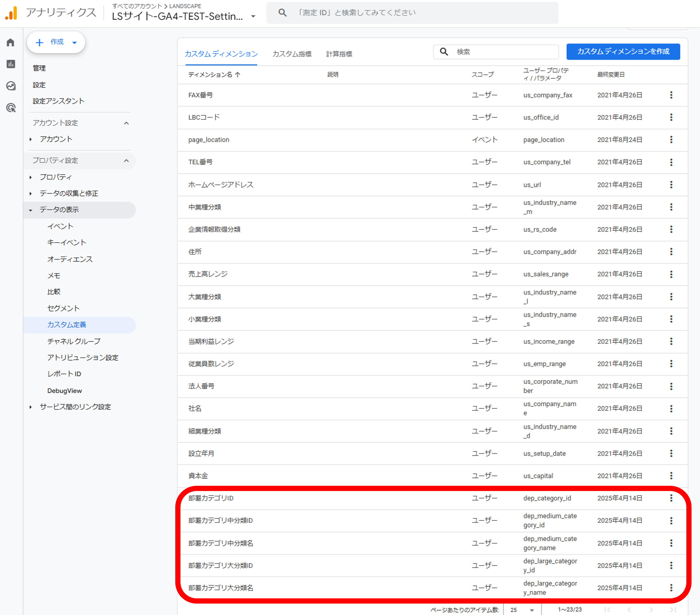Open more options for ホームページアドレス row
This screenshot has height=615, width=700.
671,185
